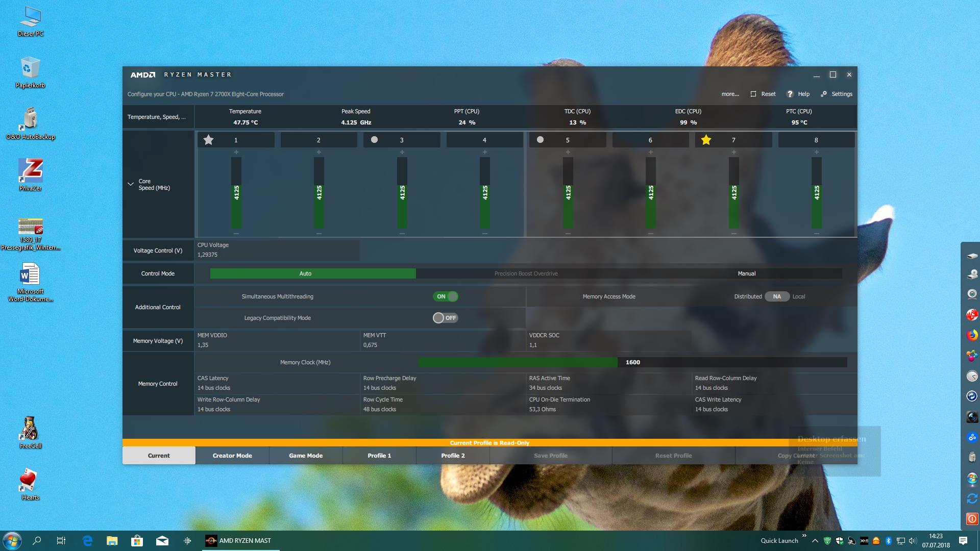Open Microsoft Store from taskbar
The image size is (980, 551).
pyautogui.click(x=137, y=541)
